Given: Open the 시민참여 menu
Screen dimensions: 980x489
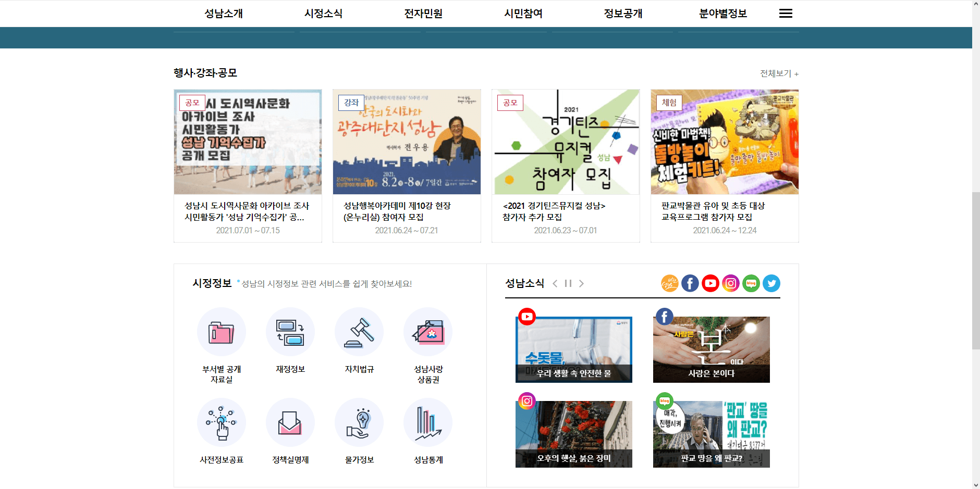Looking at the screenshot, I should pyautogui.click(x=523, y=14).
